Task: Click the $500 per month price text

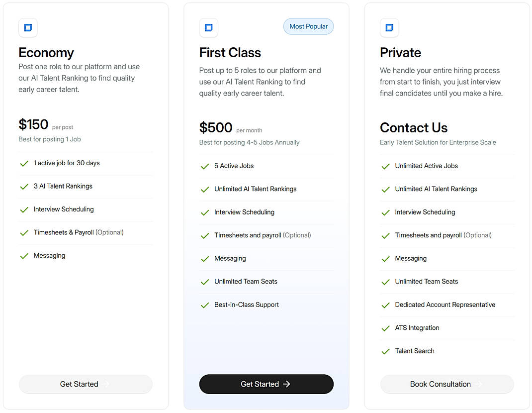Action: click(216, 128)
